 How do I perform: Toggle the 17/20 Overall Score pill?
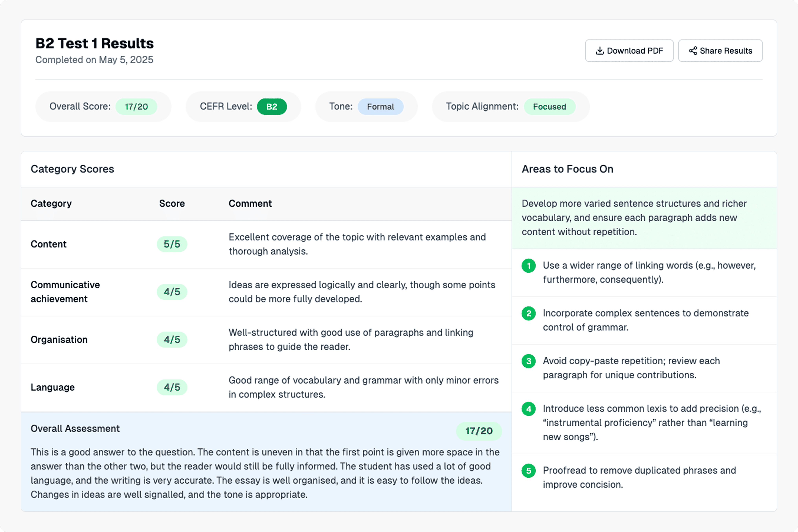[137, 106]
